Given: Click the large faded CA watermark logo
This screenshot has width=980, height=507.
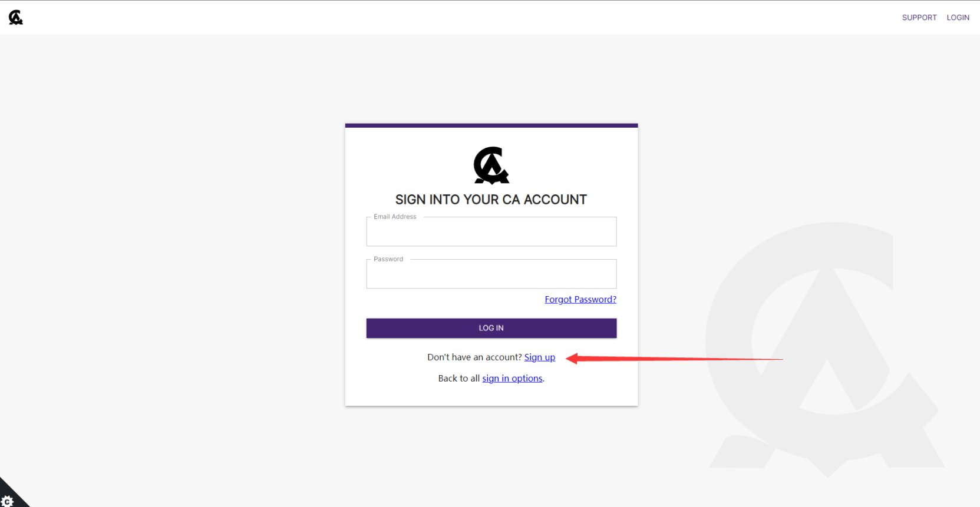Looking at the screenshot, I should point(825,350).
